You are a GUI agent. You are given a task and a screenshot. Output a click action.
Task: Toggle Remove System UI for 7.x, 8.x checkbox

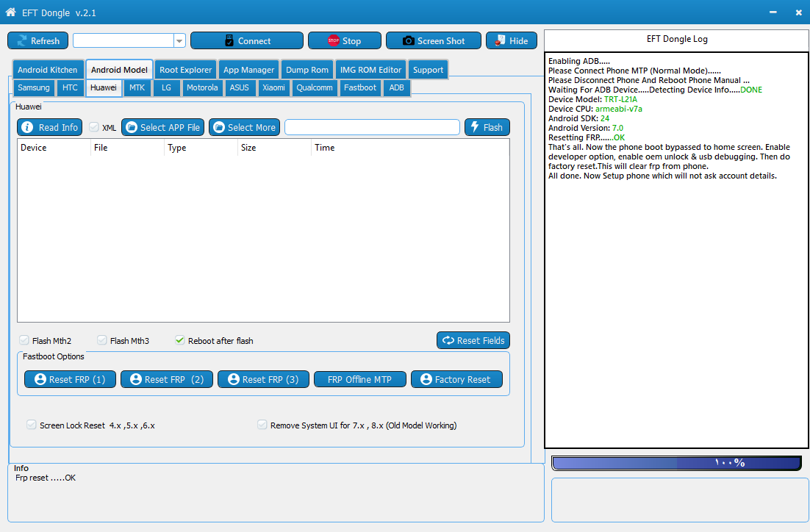point(262,425)
